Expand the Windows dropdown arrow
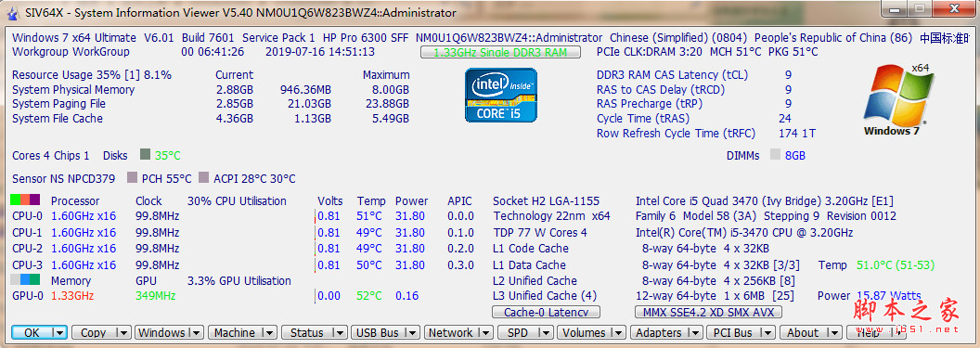 click(x=196, y=333)
